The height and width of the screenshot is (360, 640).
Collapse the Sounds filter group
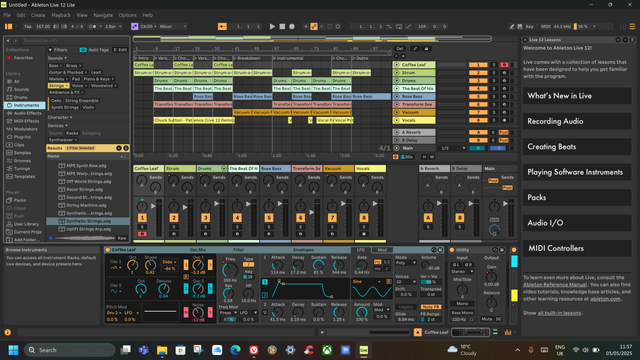point(58,58)
